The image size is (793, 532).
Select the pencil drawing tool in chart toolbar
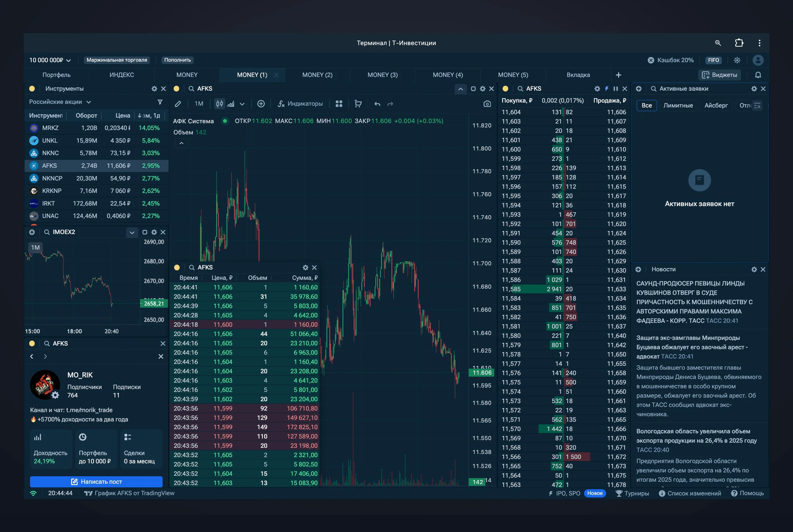178,104
